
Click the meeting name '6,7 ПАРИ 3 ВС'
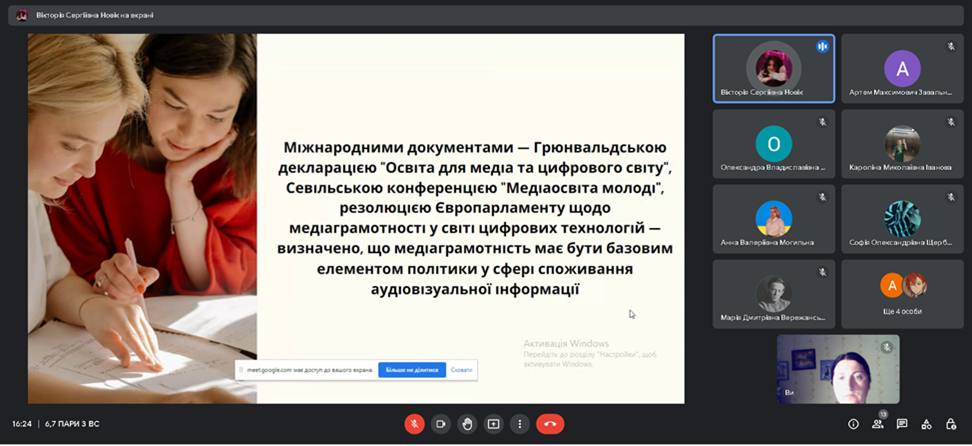click(x=72, y=424)
